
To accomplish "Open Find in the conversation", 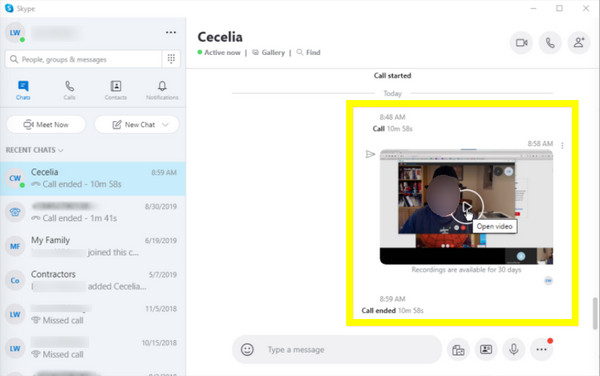I will (x=308, y=52).
